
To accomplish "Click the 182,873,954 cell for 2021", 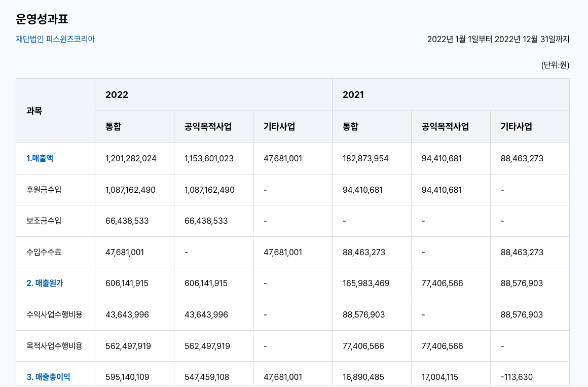I will tap(365, 158).
